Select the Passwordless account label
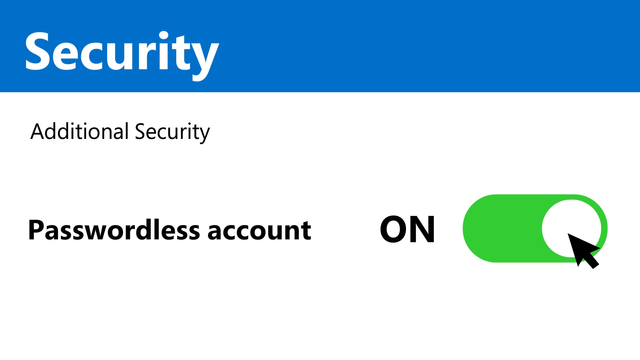The height and width of the screenshot is (360, 640). tap(169, 230)
